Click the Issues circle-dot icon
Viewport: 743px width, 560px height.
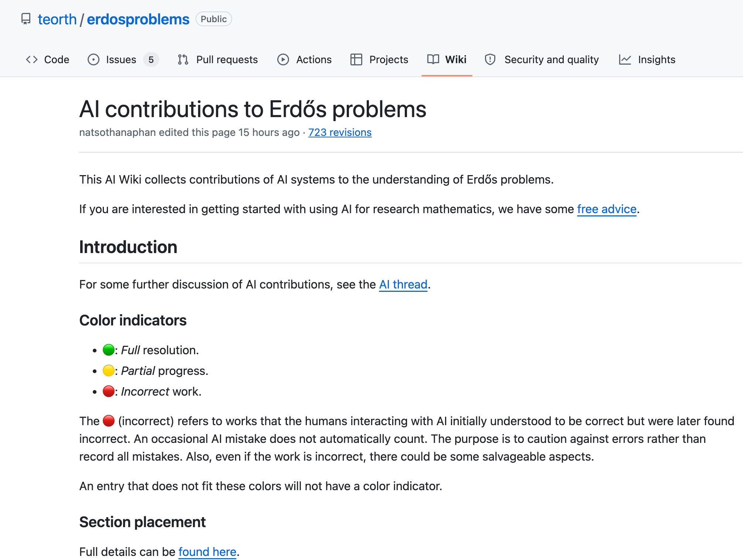pos(93,59)
